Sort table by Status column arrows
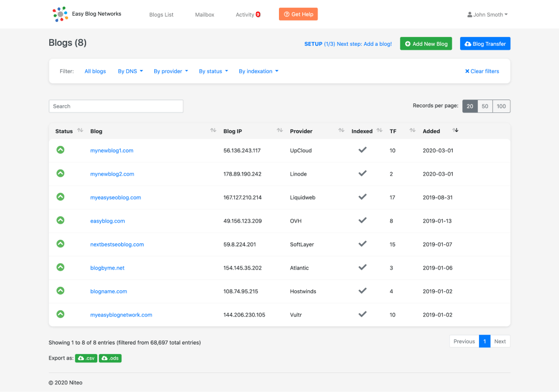 pyautogui.click(x=80, y=130)
